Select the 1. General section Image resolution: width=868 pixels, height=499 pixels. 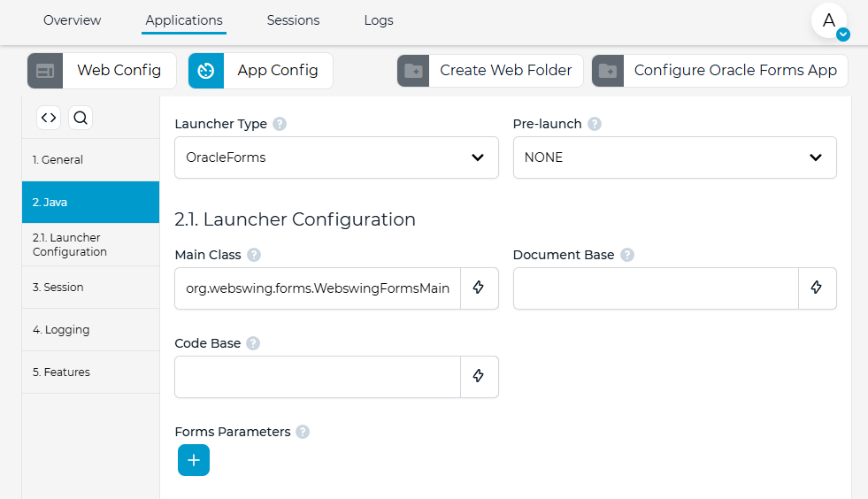[x=91, y=159]
